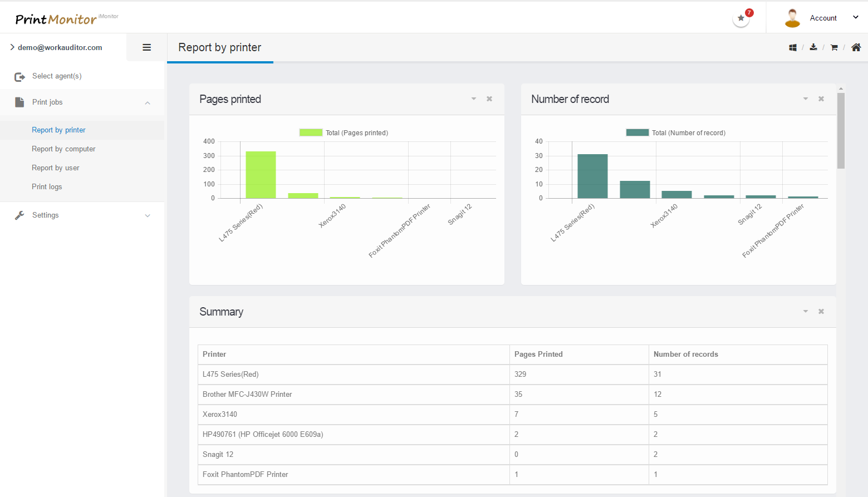Image resolution: width=868 pixels, height=497 pixels.
Task: Open the shopping cart icon
Action: click(x=834, y=48)
